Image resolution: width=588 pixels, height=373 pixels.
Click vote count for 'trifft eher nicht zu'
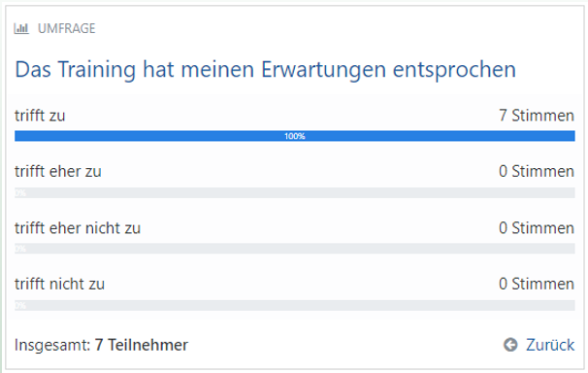point(537,228)
